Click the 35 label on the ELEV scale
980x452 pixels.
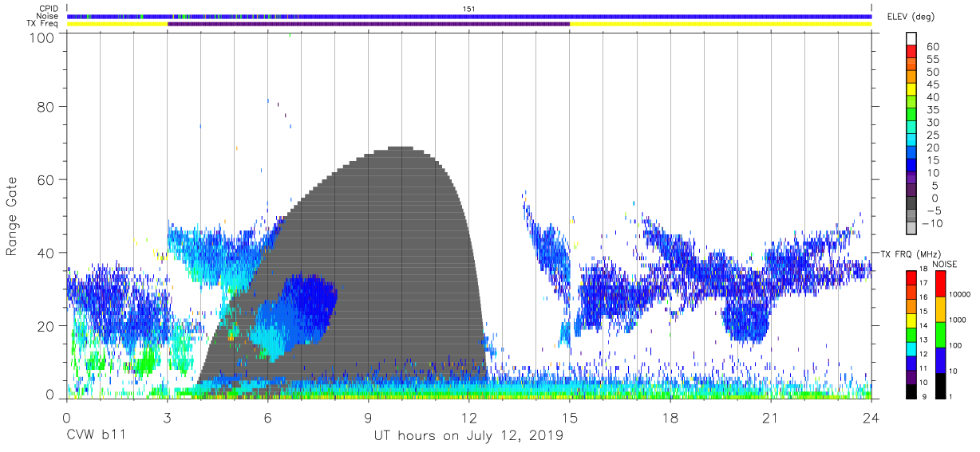point(933,110)
